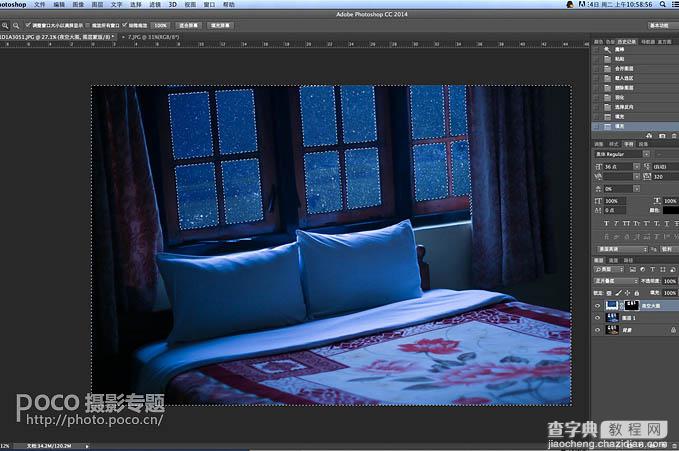Lock layer position with move icon
The height and width of the screenshot is (451, 679).
point(627,293)
